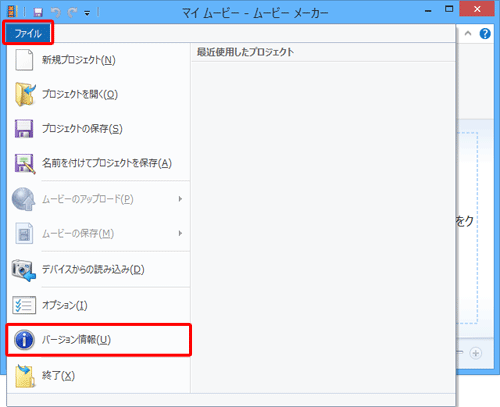This screenshot has width=500, height=407.
Task: Expand the ムービーの保存 submenu arrow
Action: tap(180, 233)
